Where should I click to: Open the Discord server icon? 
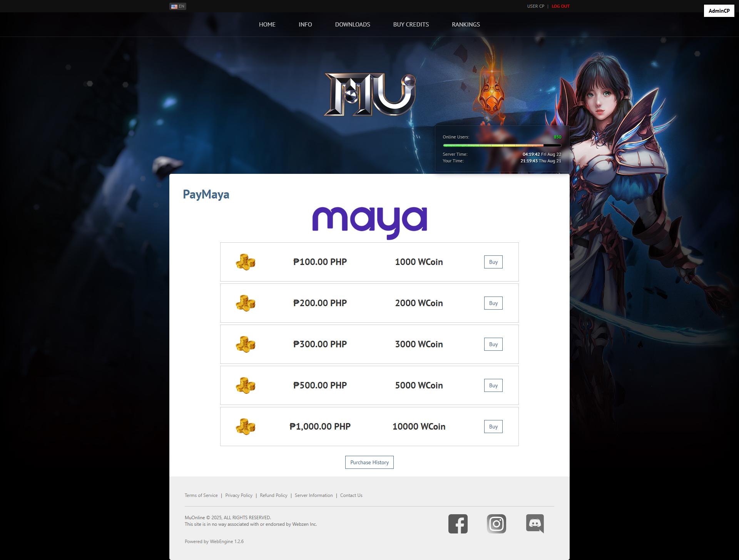(x=535, y=523)
